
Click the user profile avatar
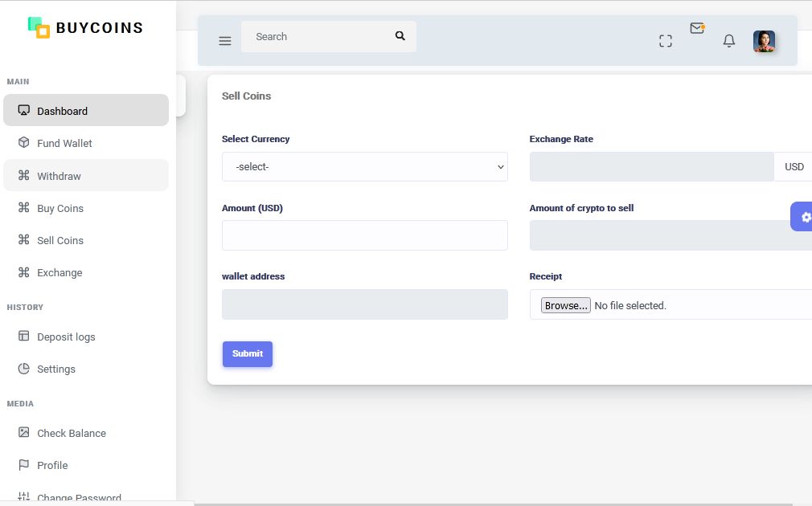click(764, 41)
